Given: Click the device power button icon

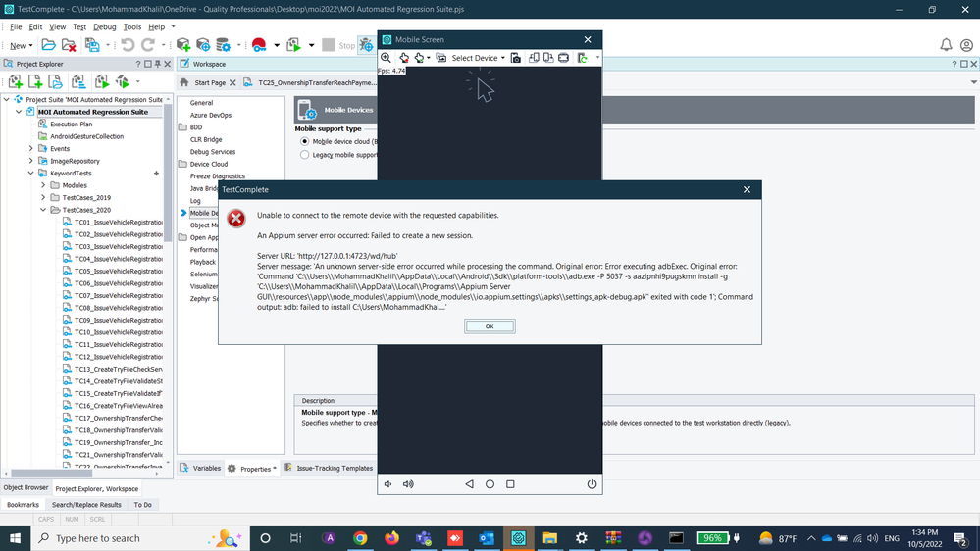Looking at the screenshot, I should [592, 484].
